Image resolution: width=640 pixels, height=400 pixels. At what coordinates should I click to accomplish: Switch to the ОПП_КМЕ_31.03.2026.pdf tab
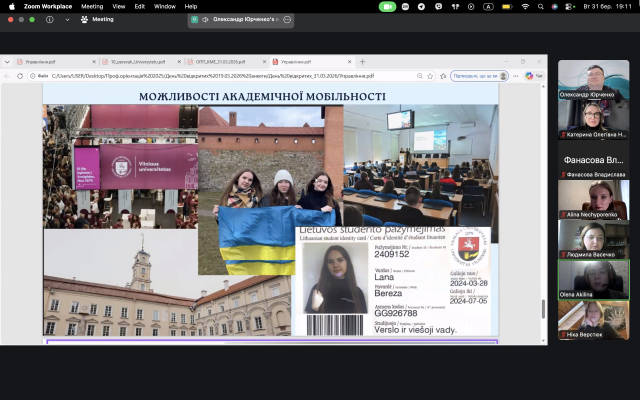pyautogui.click(x=222, y=61)
